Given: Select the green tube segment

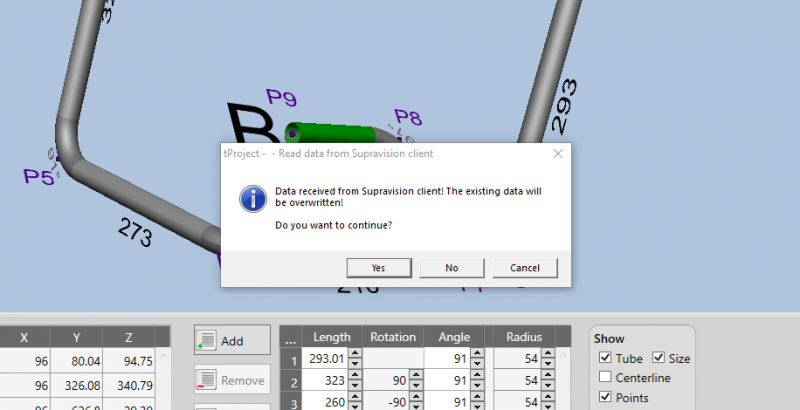Looking at the screenshot, I should [x=332, y=133].
